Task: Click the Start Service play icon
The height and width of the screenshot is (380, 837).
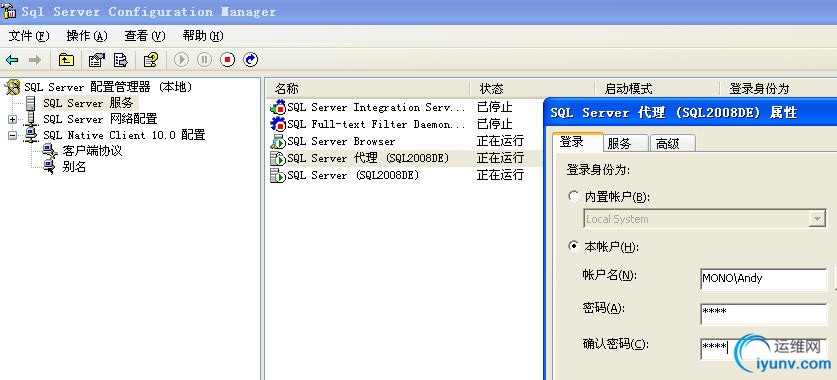Action: point(181,60)
